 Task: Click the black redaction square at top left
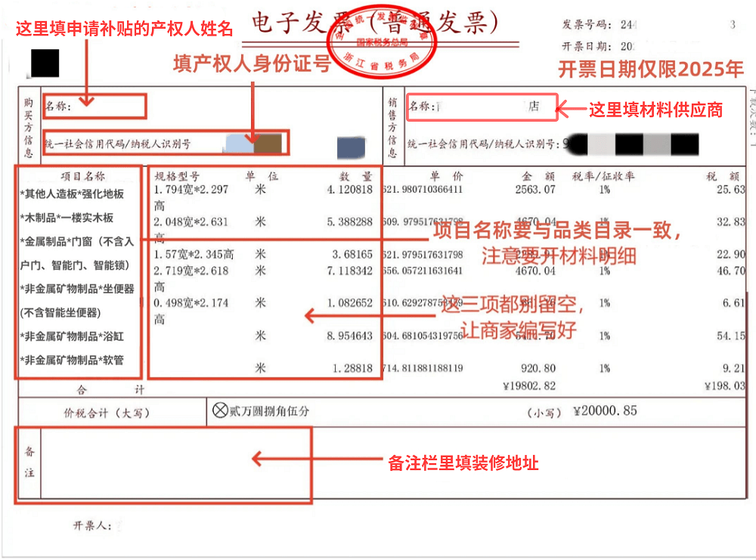[x=45, y=63]
